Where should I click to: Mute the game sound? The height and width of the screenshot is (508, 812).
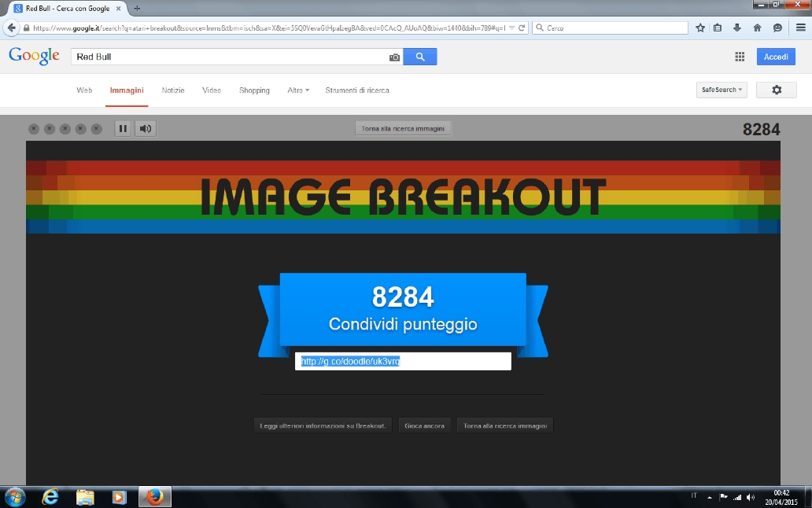pos(146,128)
